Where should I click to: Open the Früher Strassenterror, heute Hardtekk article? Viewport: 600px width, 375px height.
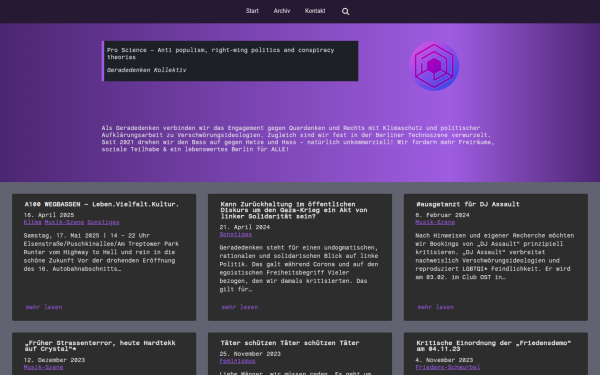pos(100,346)
